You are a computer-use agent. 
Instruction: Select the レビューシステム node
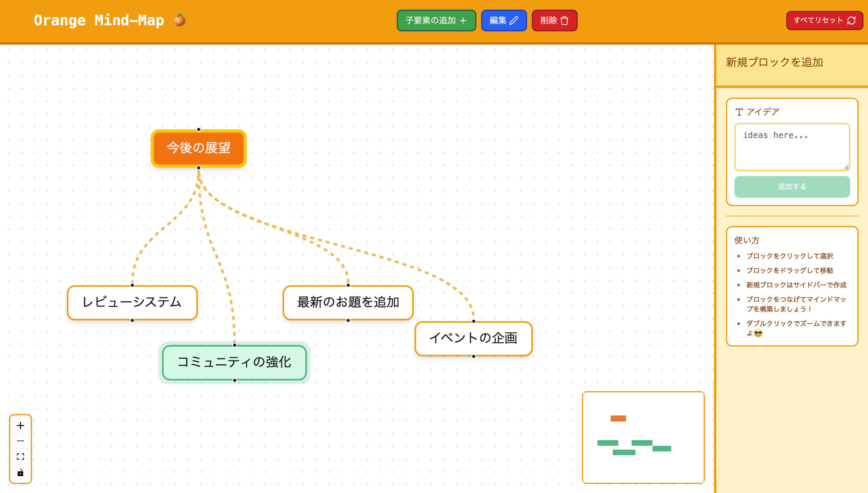tap(132, 302)
